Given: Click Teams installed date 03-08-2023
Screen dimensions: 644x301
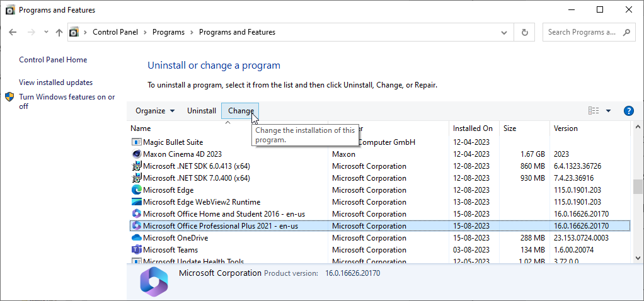Looking at the screenshot, I should (x=471, y=249).
